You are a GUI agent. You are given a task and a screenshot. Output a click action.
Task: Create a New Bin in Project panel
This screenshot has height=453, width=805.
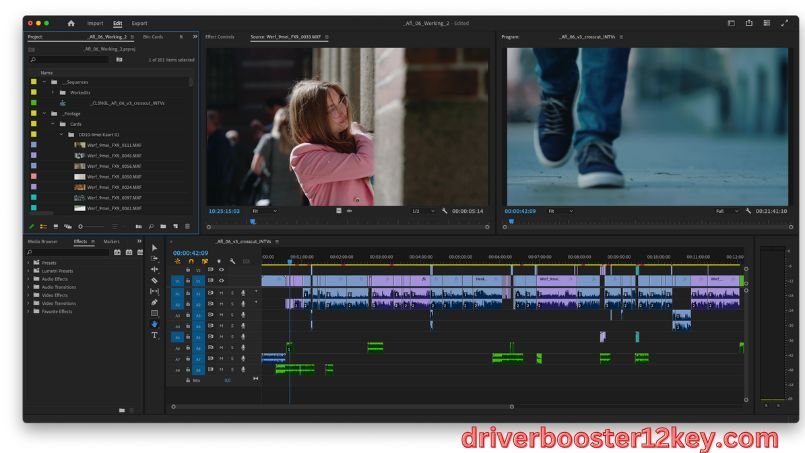163,226
